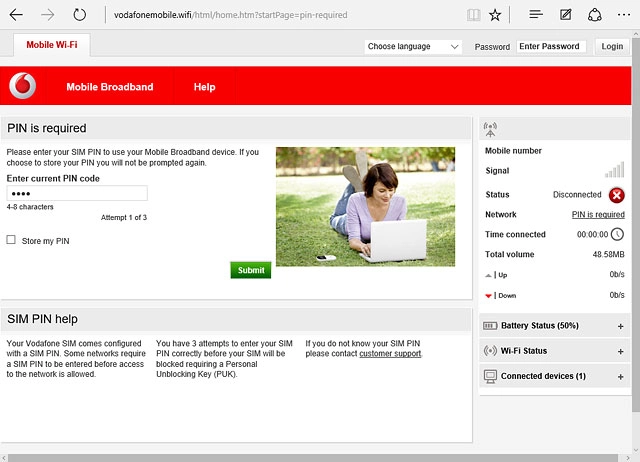Open the reading view icon

click(473, 15)
